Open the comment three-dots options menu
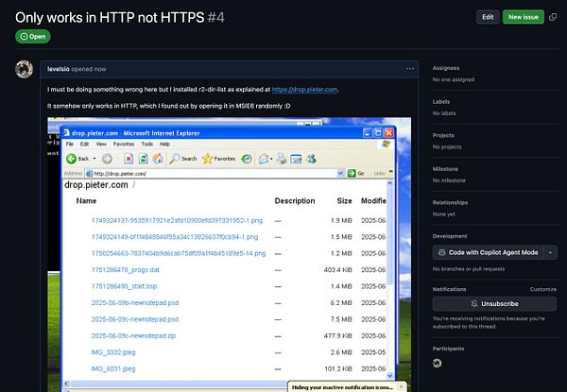Viewport: 567px width, 392px height. [410, 69]
